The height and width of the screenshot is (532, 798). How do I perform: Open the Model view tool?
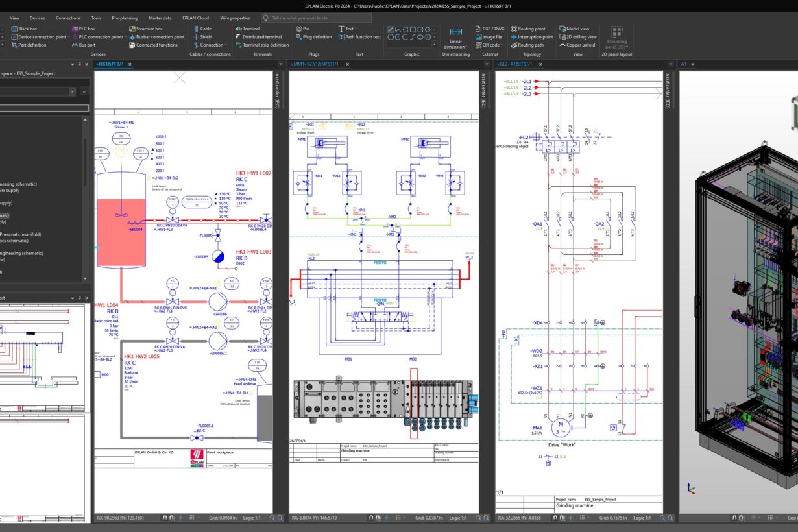click(574, 29)
